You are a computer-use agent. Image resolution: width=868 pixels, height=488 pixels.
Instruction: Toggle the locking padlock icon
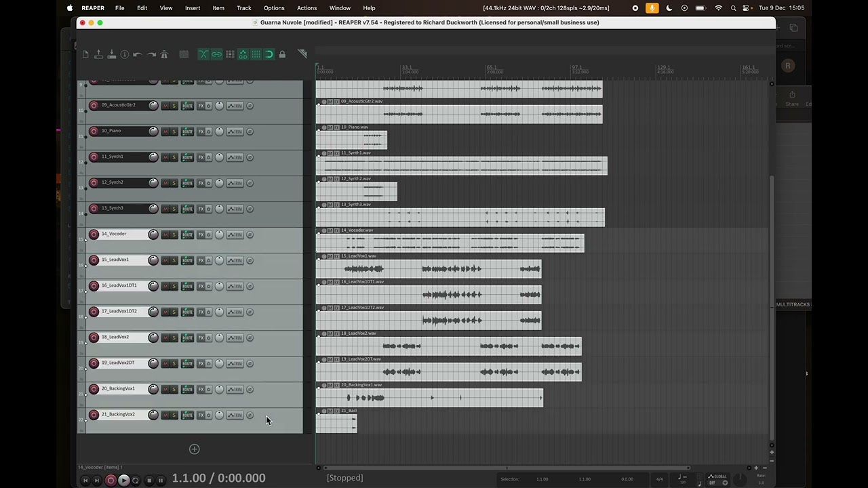(x=282, y=54)
